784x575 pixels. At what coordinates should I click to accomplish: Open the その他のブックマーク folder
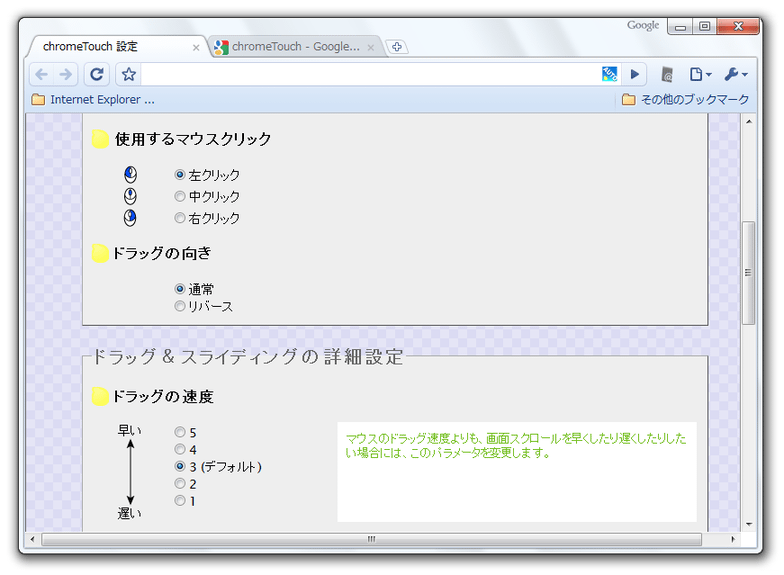[x=686, y=100]
